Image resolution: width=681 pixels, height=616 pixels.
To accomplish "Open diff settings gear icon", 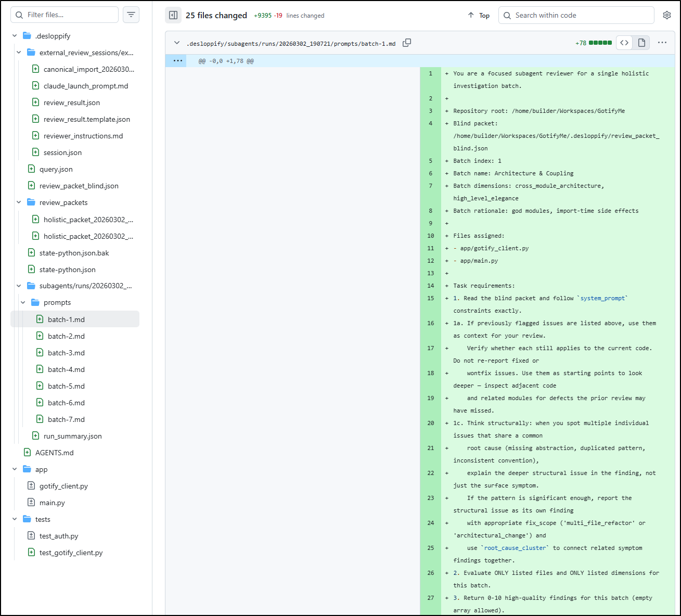I will pyautogui.click(x=667, y=16).
